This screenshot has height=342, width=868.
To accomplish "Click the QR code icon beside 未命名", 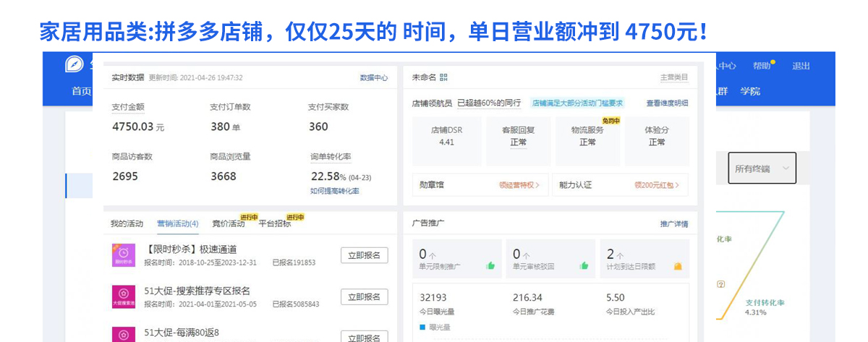I will tap(443, 77).
